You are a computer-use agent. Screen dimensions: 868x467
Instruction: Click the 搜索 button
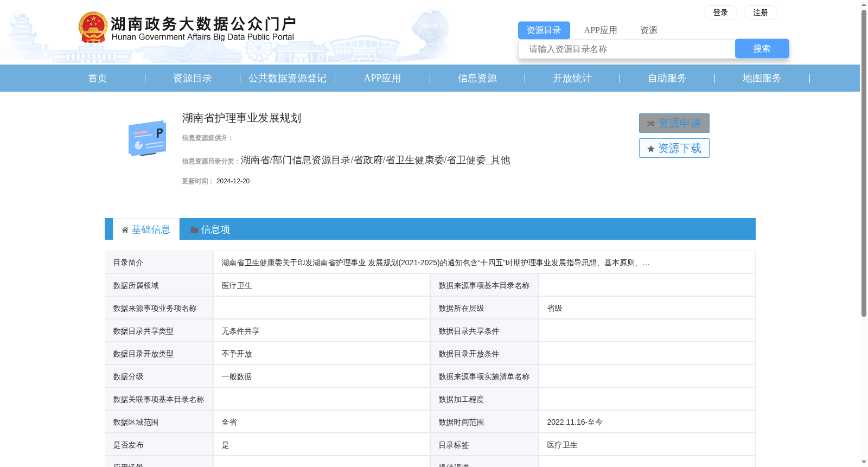point(762,49)
